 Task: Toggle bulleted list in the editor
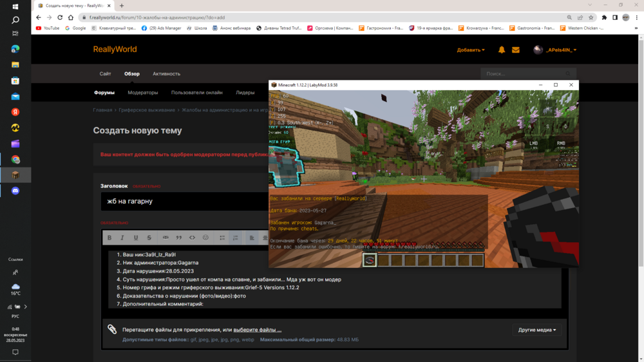point(222,238)
